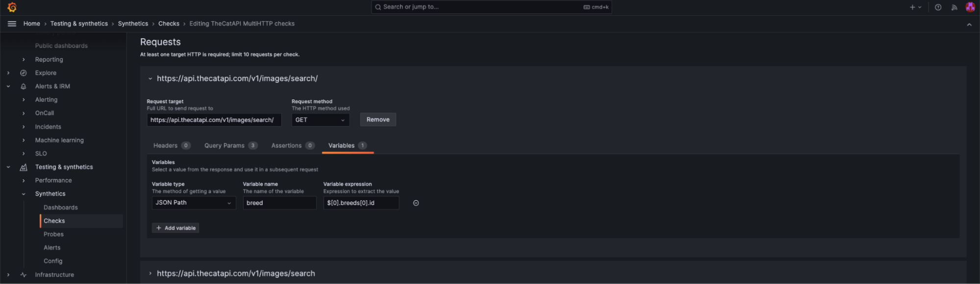
Task: Collapse the images/search/ request panel
Action: tap(150, 79)
